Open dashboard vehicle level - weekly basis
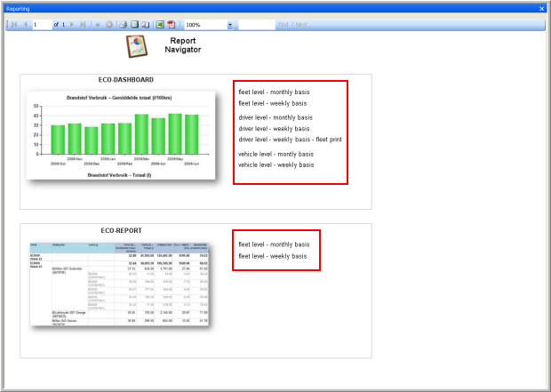The height and width of the screenshot is (392, 551). [x=275, y=164]
